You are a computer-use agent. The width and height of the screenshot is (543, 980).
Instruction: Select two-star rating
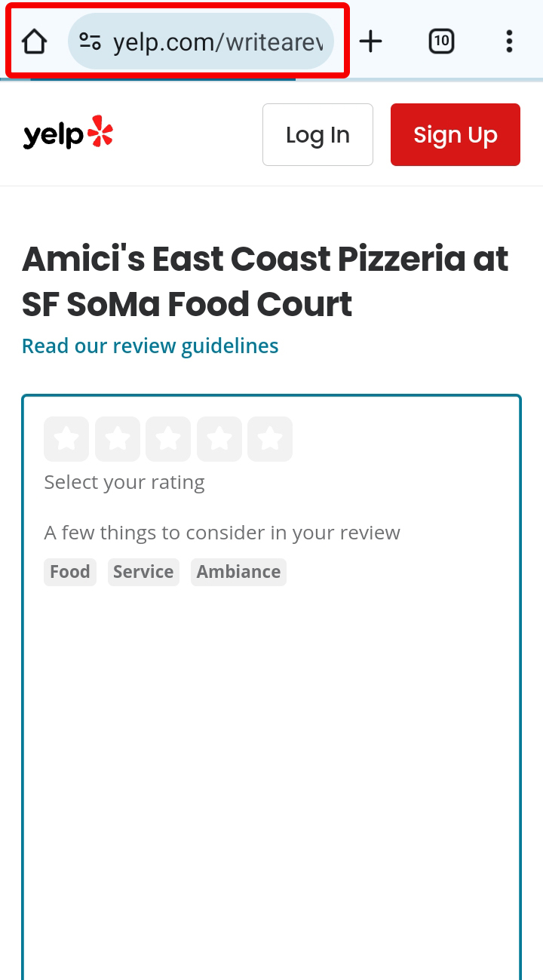coord(118,439)
